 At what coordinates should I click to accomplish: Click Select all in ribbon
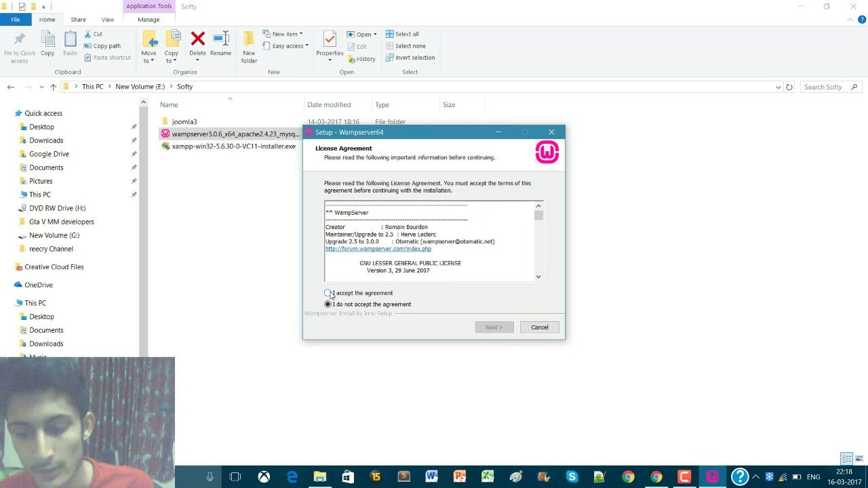click(402, 34)
